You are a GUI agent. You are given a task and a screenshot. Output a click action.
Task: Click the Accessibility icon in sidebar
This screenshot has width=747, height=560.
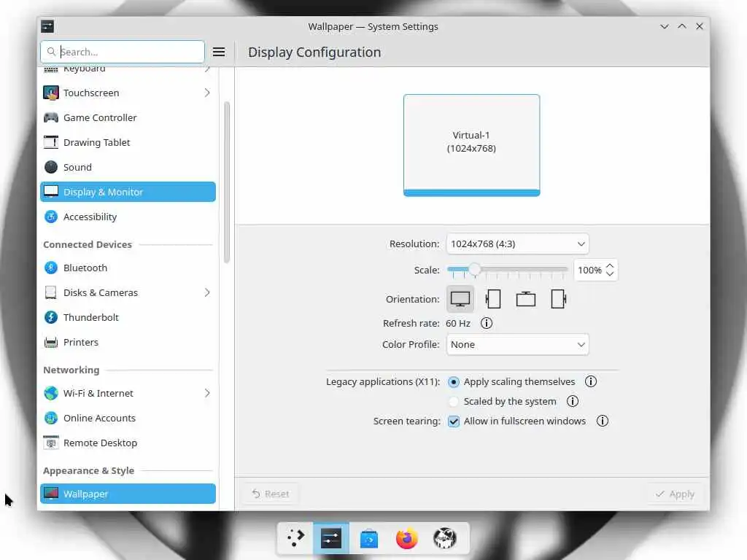click(x=51, y=217)
